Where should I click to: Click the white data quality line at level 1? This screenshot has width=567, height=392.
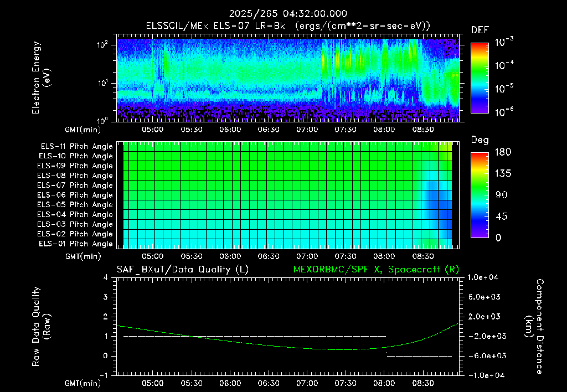tap(255, 336)
